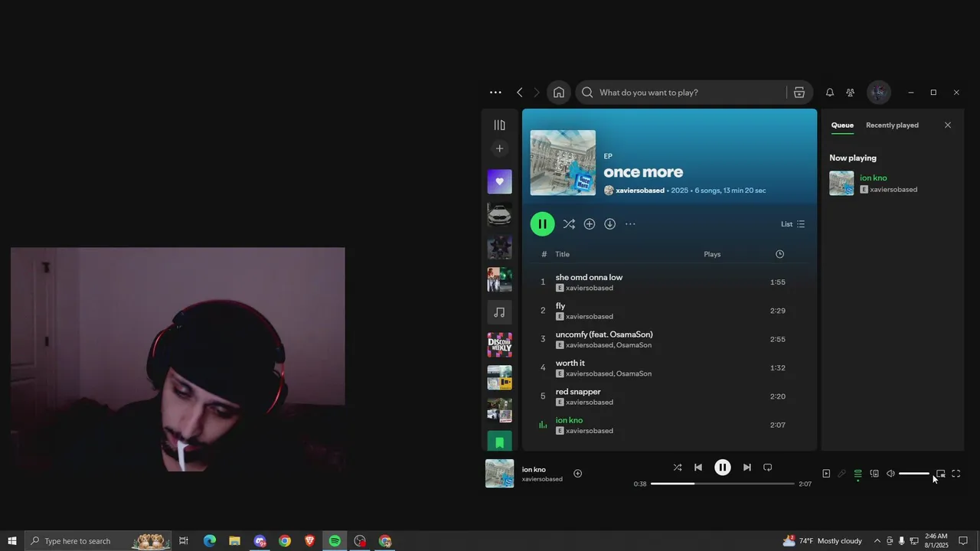Open the Friend Activity icon
This screenshot has height=551, width=980.
pos(851,93)
